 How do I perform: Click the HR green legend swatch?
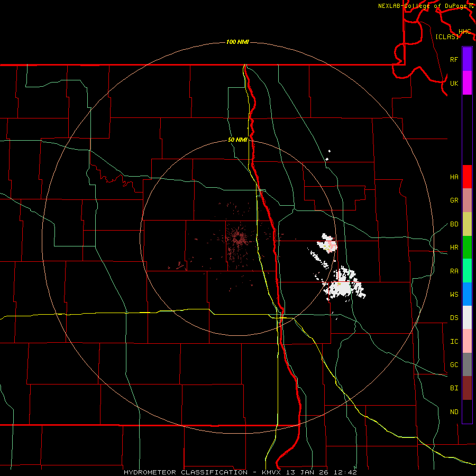click(467, 248)
